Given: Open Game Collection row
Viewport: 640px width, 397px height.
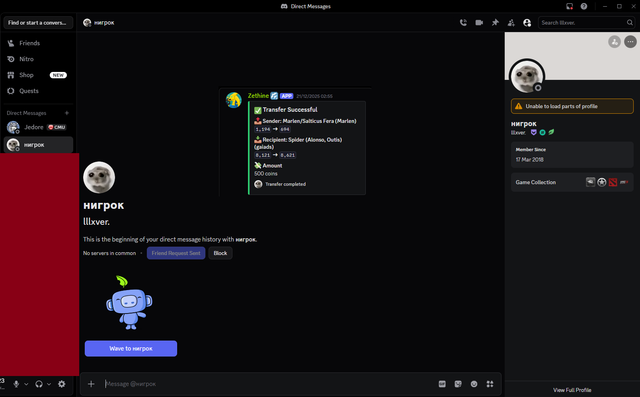Looking at the screenshot, I should click(572, 182).
